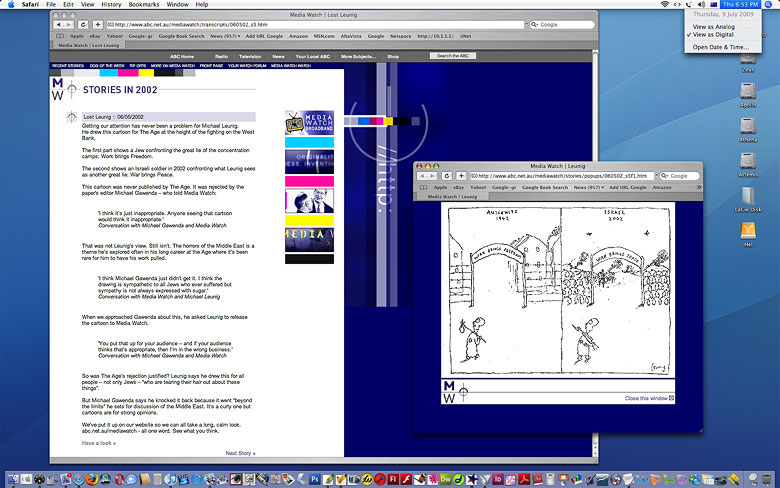Select the Media Watch | Lost Leunig tab

click(x=88, y=45)
